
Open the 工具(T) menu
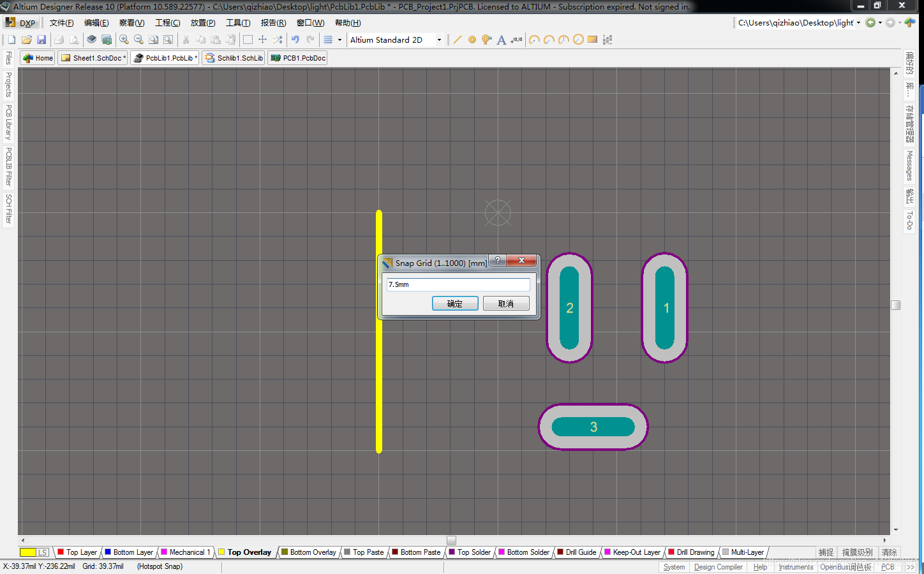click(238, 22)
